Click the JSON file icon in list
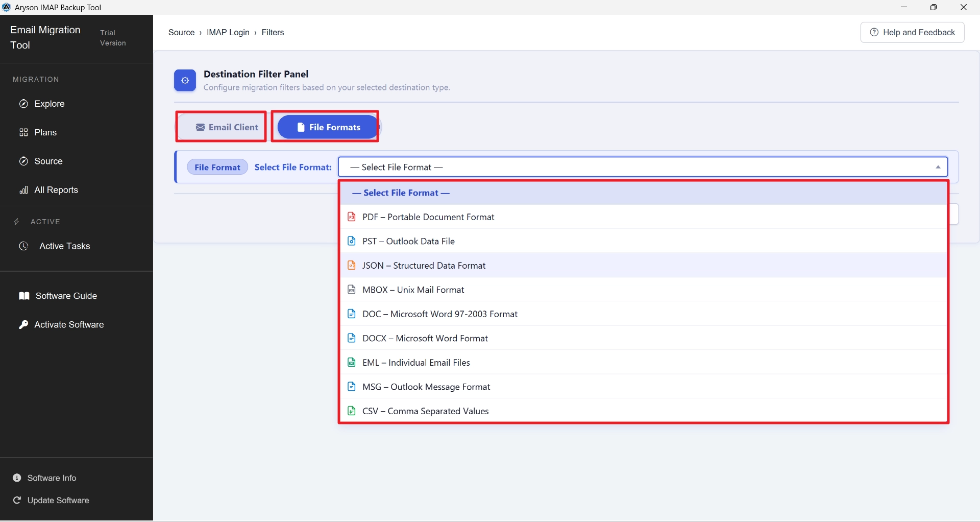Image resolution: width=980 pixels, height=522 pixels. 351,265
